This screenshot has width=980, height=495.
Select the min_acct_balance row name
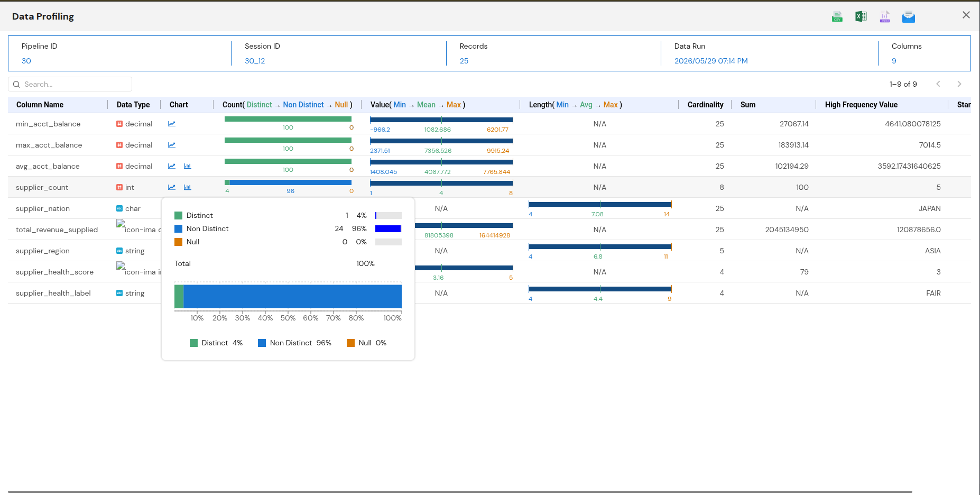(x=48, y=124)
